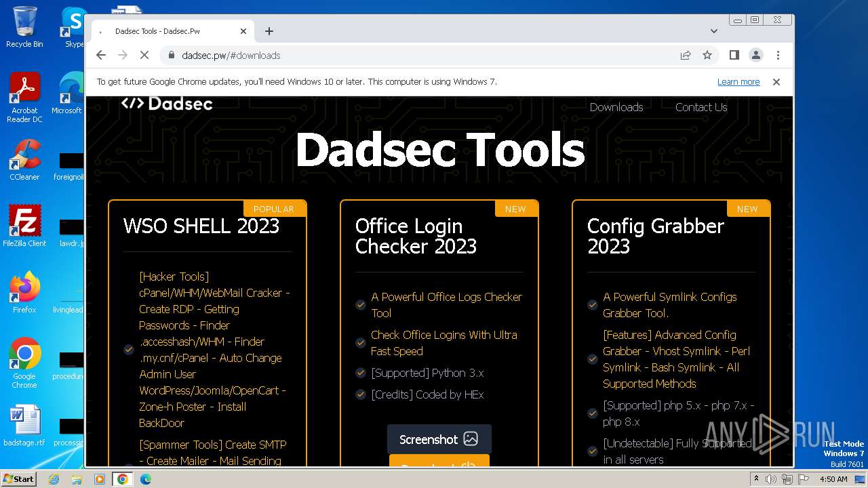Dismiss the Chrome updates notification bar

click(x=776, y=82)
